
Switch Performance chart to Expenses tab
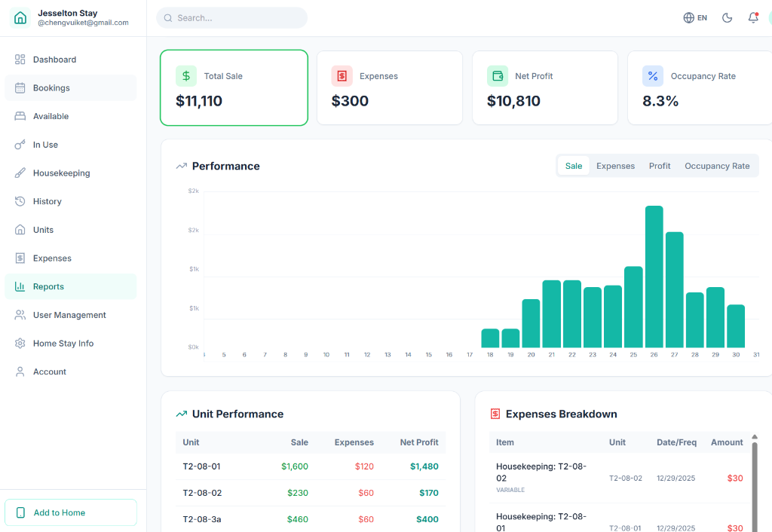(x=615, y=166)
